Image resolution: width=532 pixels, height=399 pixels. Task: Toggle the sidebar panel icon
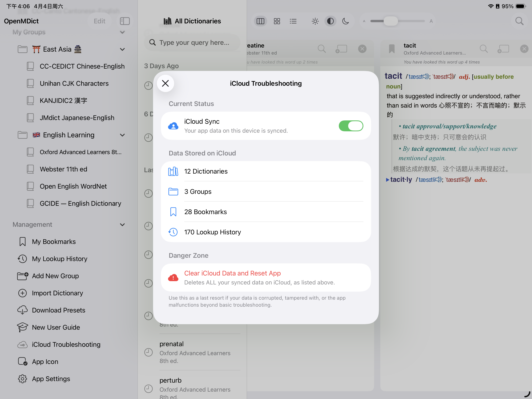pyautogui.click(x=125, y=21)
